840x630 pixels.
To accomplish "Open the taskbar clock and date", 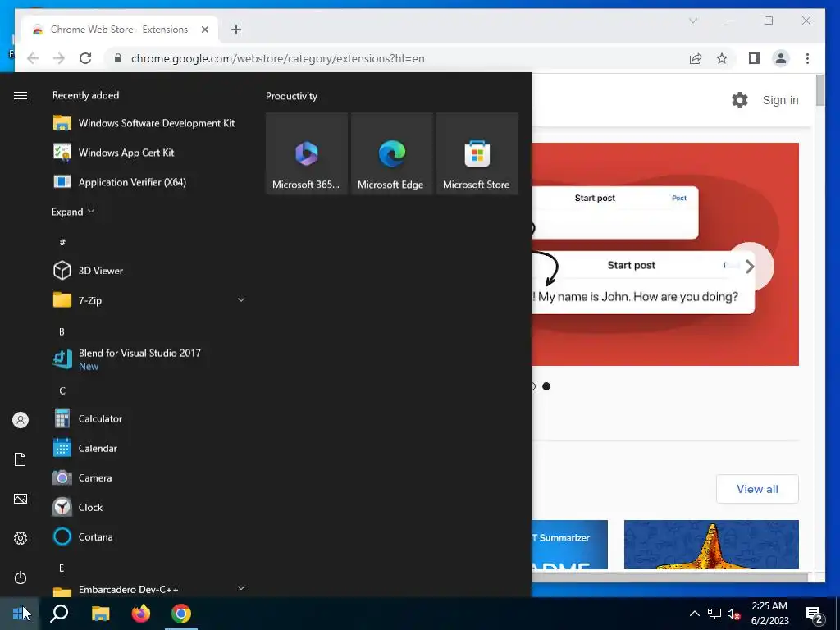I will click(x=769, y=614).
